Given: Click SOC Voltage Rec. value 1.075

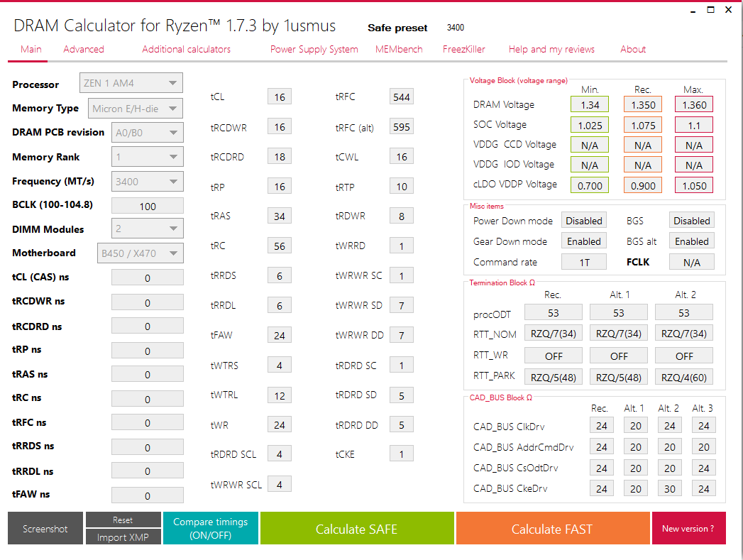Looking at the screenshot, I should coord(643,125).
